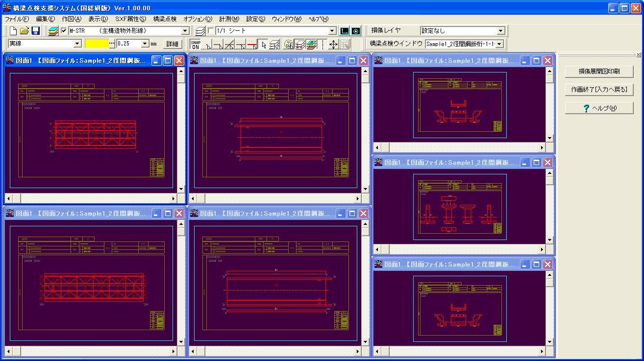Viewport: 644px width, 361px height.
Task: Click the yellow line color swatch
Action: tap(97, 44)
